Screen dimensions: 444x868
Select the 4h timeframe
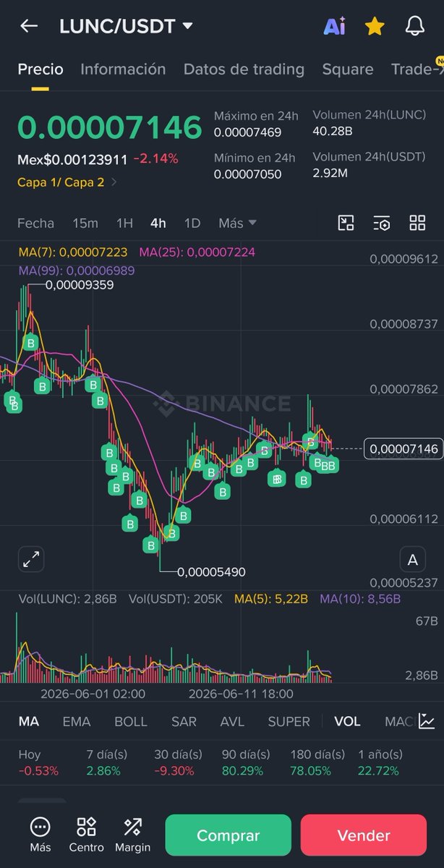click(x=158, y=223)
